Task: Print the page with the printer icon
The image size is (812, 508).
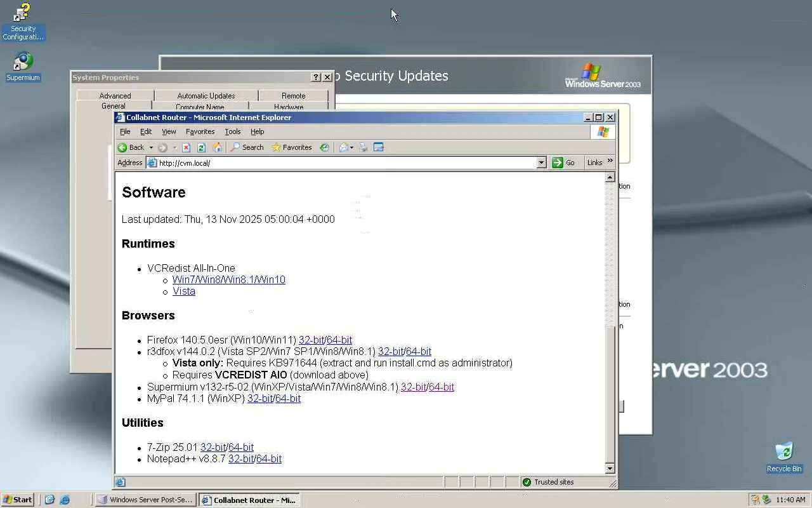Action: (363, 147)
